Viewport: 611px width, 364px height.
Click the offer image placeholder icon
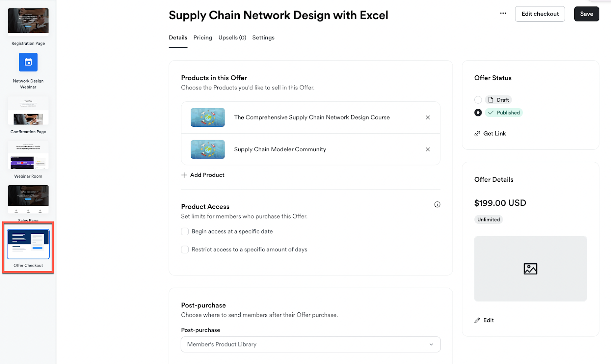tap(530, 269)
